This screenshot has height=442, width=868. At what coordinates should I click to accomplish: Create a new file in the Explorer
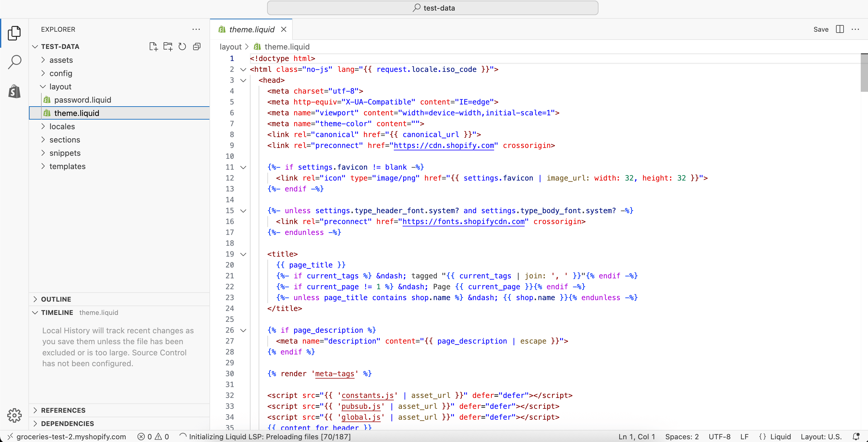(x=153, y=46)
